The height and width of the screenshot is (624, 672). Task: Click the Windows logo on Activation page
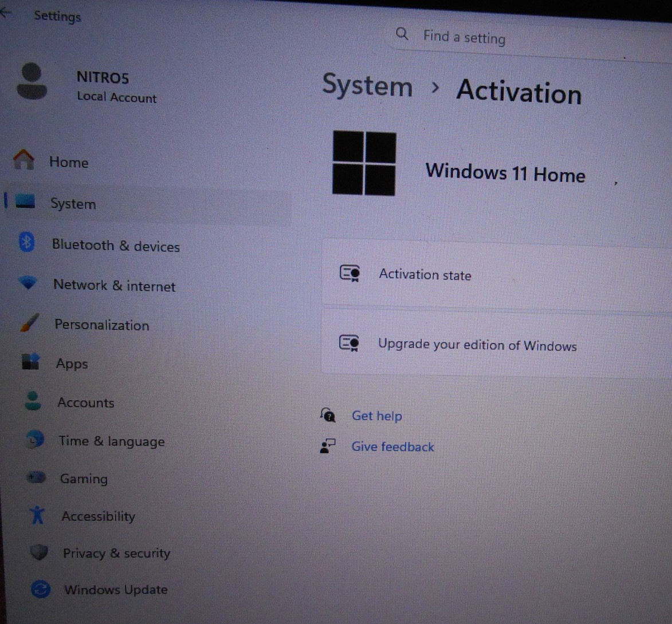(364, 163)
